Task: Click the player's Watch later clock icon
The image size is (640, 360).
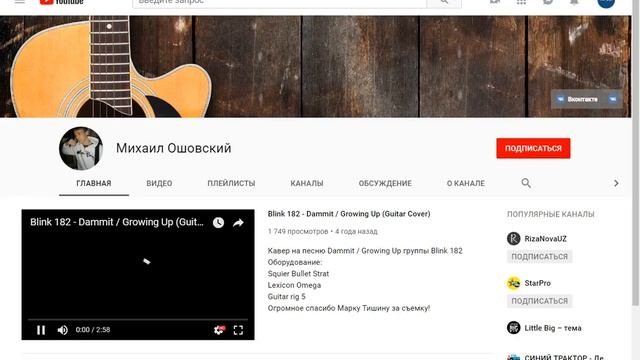Action: click(x=218, y=222)
